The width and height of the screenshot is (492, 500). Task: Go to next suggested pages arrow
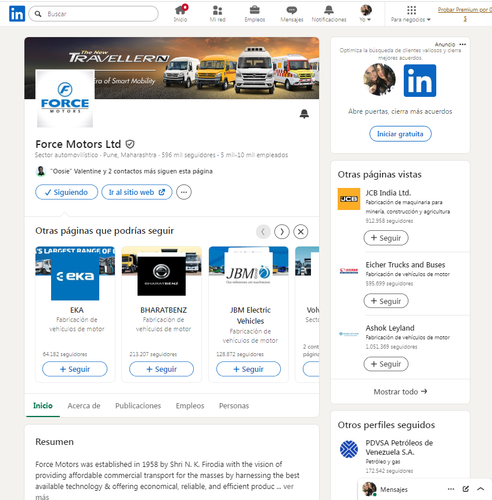(282, 231)
